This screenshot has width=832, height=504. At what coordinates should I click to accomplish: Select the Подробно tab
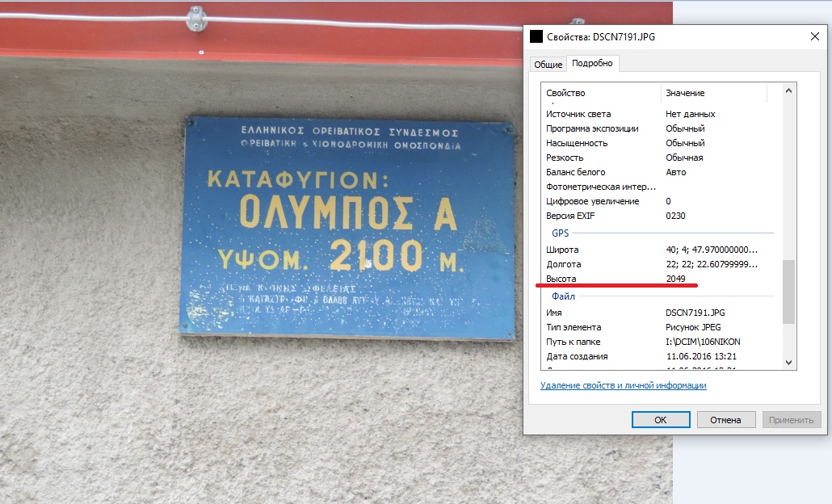coord(592,63)
